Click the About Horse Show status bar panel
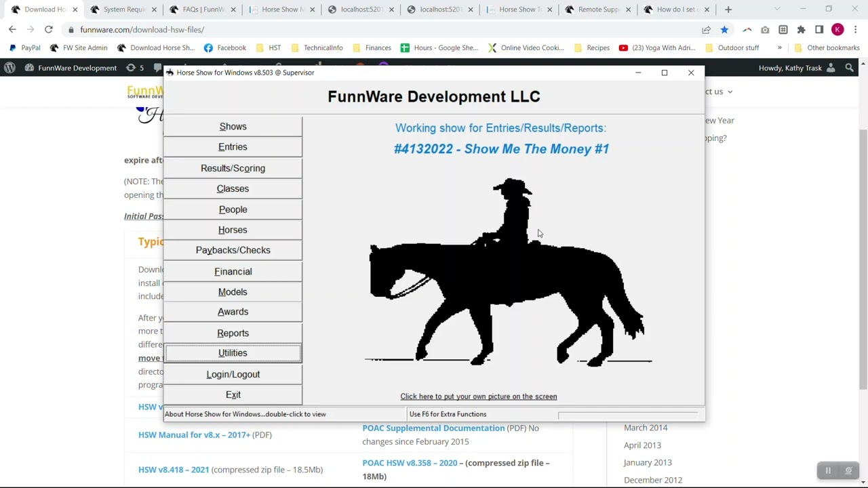Image resolution: width=868 pixels, height=488 pixels. point(284,414)
